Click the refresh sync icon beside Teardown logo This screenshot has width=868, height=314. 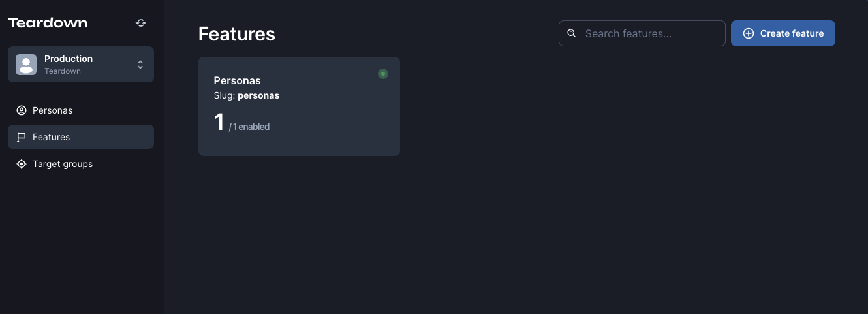coord(140,23)
